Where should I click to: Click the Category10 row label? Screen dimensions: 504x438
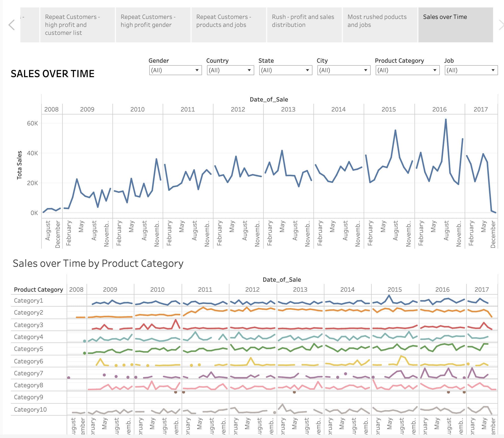click(30, 410)
